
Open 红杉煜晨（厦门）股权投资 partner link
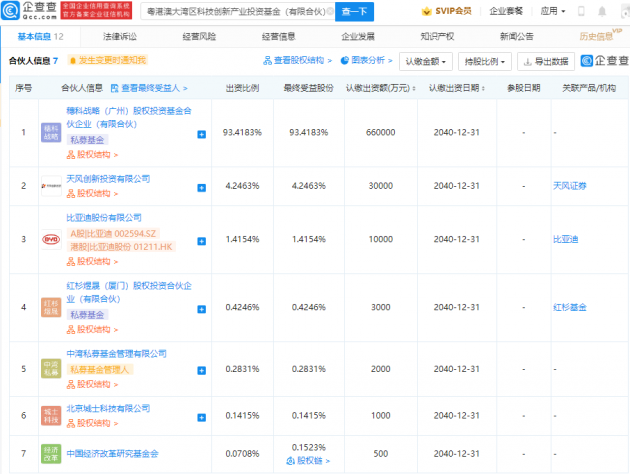click(129, 292)
